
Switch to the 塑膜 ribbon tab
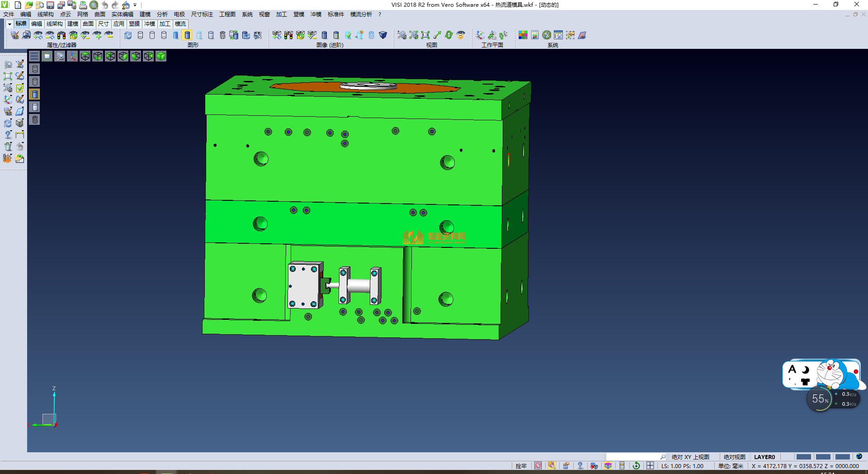tap(134, 24)
